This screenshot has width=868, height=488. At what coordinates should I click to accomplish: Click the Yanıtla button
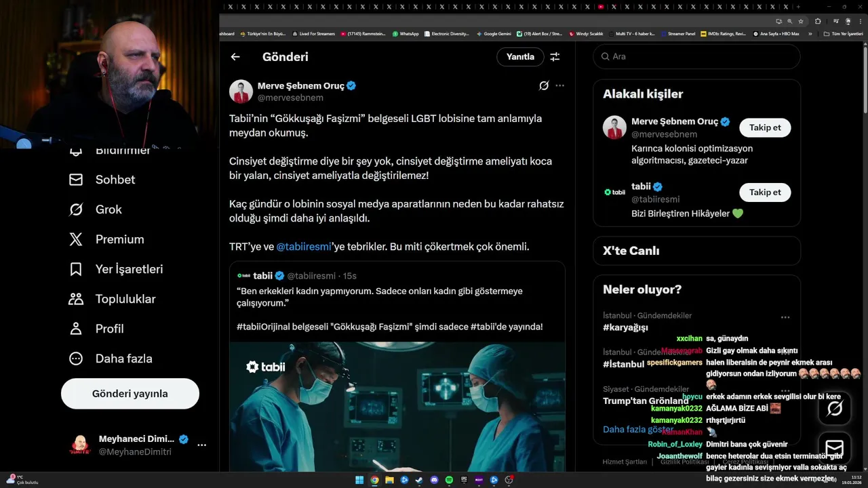[520, 57]
